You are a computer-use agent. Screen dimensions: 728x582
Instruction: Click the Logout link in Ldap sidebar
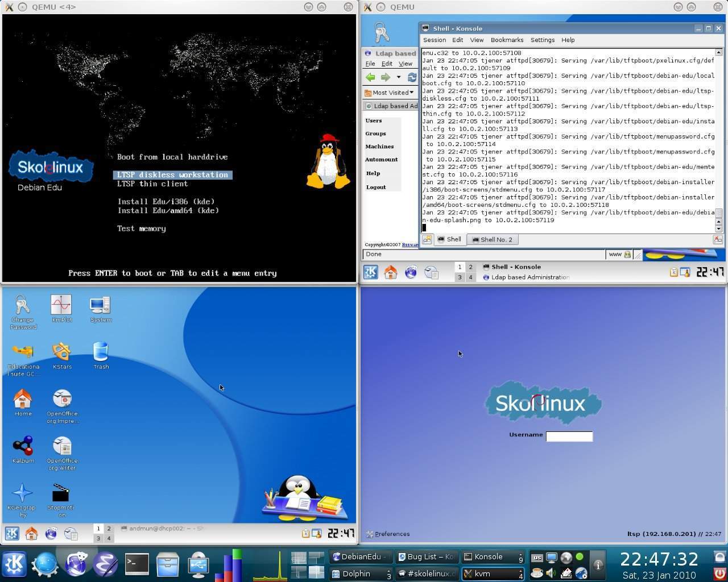click(375, 187)
